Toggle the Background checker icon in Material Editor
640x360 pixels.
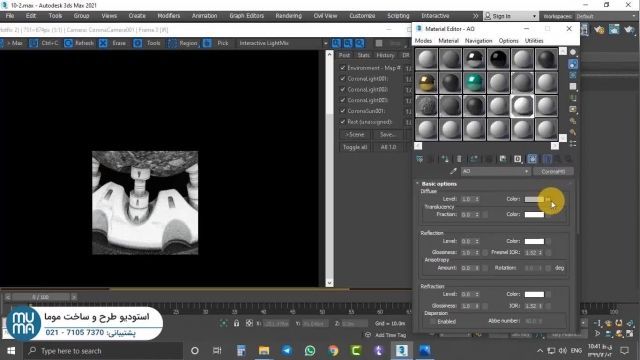(x=573, y=75)
